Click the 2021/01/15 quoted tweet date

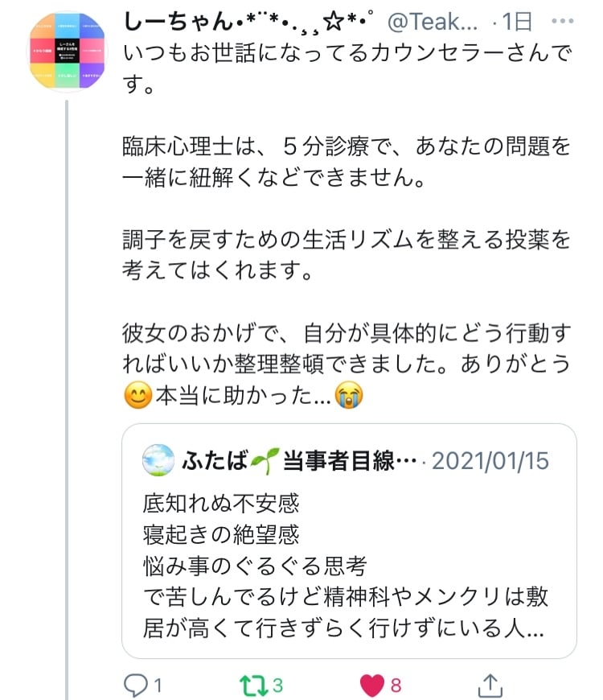(x=490, y=460)
